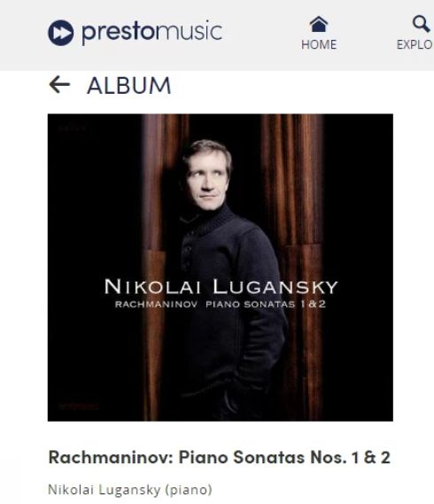Click the Home house icon
Screen dimensions: 434x504
[319, 25]
